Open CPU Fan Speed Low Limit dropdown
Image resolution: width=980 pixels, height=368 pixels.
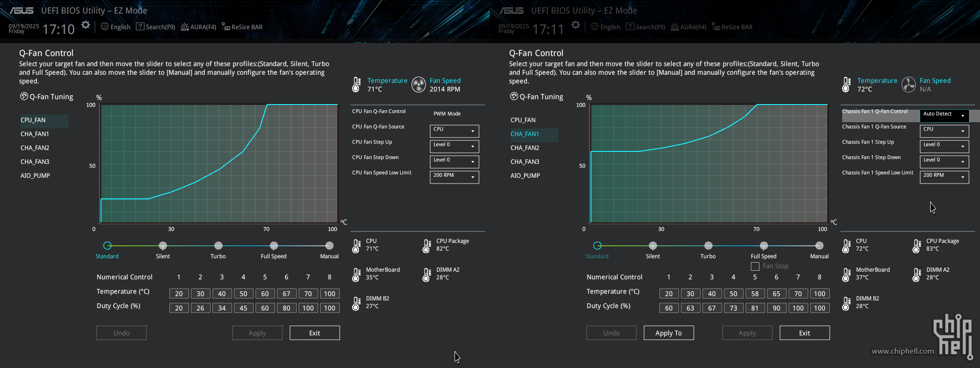point(455,177)
